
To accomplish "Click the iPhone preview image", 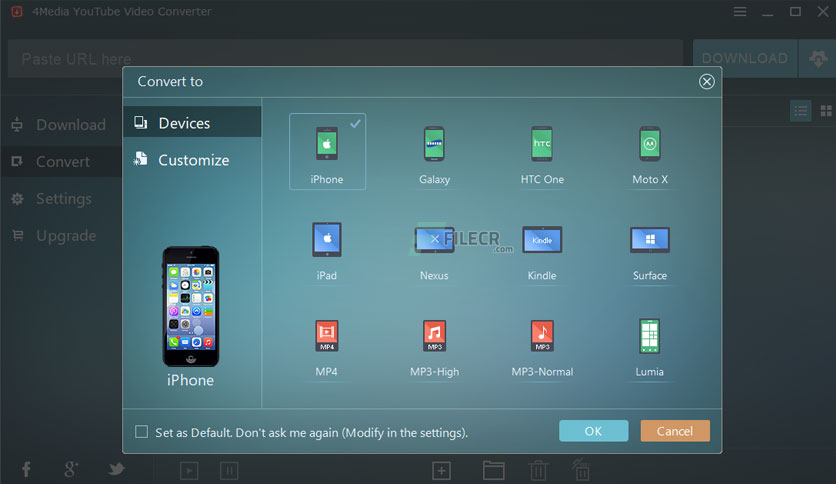I will coord(191,306).
